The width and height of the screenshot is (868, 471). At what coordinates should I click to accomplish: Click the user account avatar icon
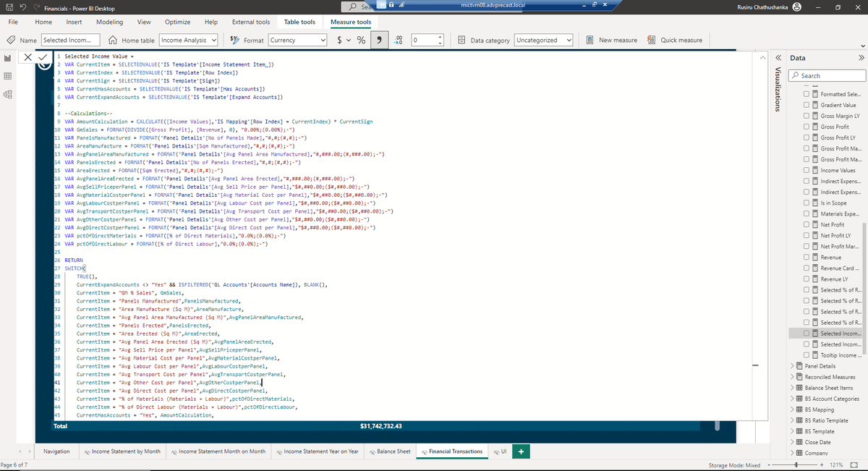796,7
